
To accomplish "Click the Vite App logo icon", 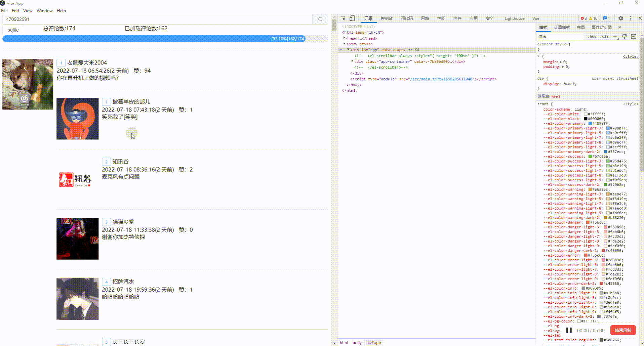I will point(3,3).
